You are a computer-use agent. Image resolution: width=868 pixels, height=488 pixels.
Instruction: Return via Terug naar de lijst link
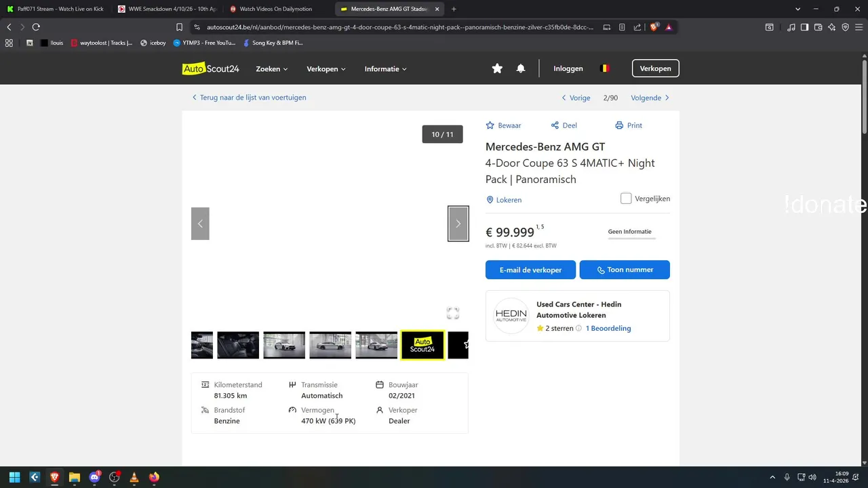(x=249, y=98)
